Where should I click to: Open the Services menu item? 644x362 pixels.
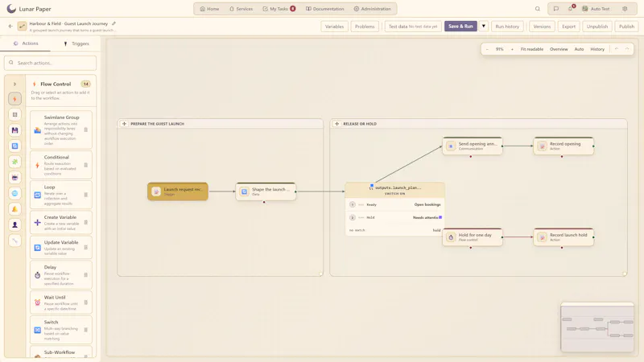tap(241, 9)
